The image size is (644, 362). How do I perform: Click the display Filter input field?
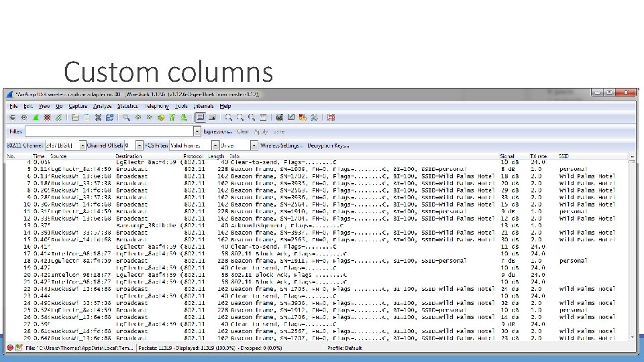pyautogui.click(x=109, y=131)
